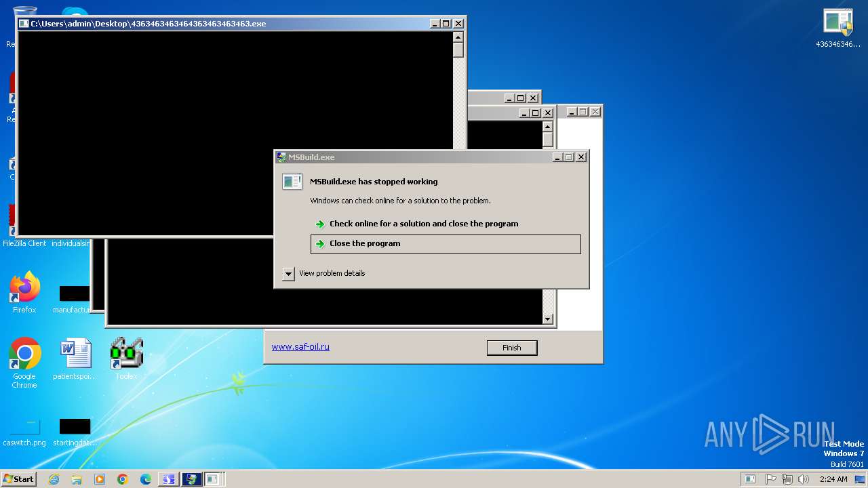Open the console window's system menu icon
Screen dimensions: 868x488
pos(24,24)
